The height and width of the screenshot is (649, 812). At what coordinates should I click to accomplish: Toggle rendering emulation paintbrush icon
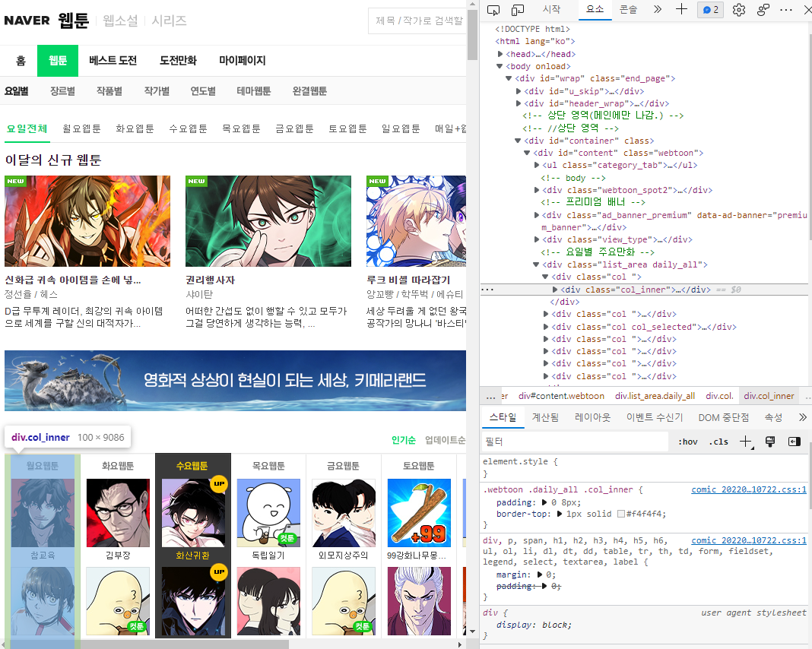tap(770, 442)
